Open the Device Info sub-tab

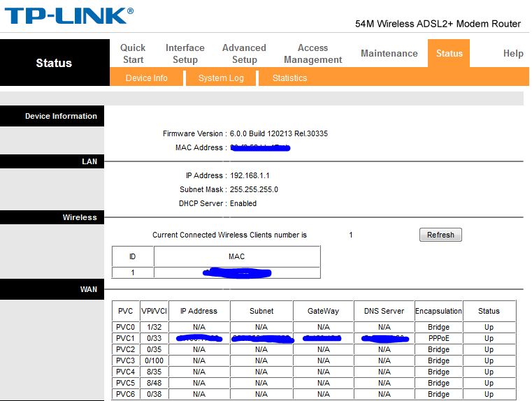pyautogui.click(x=147, y=78)
